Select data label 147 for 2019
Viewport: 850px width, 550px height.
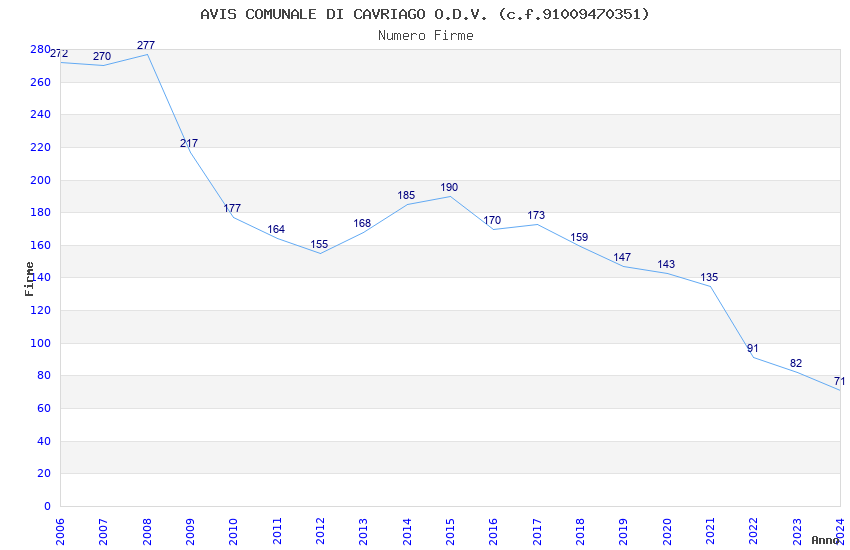622,258
